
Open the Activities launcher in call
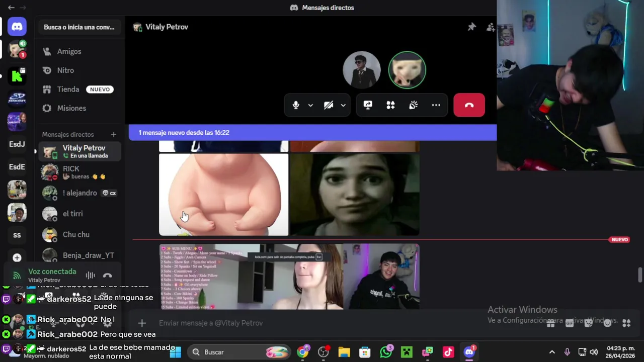click(390, 105)
